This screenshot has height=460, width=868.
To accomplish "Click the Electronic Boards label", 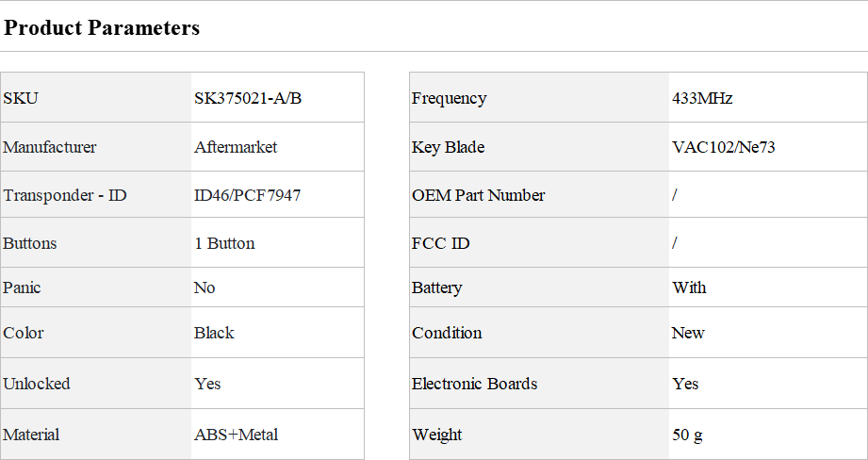I will tap(474, 384).
